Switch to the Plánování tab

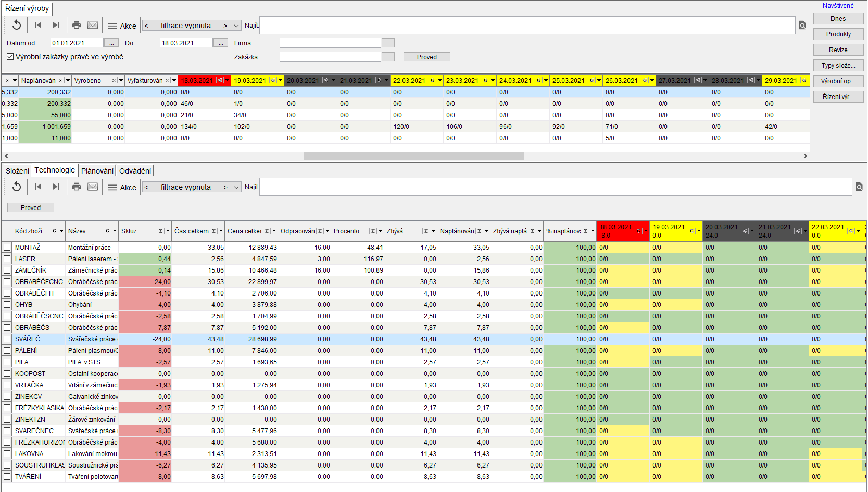pos(97,171)
